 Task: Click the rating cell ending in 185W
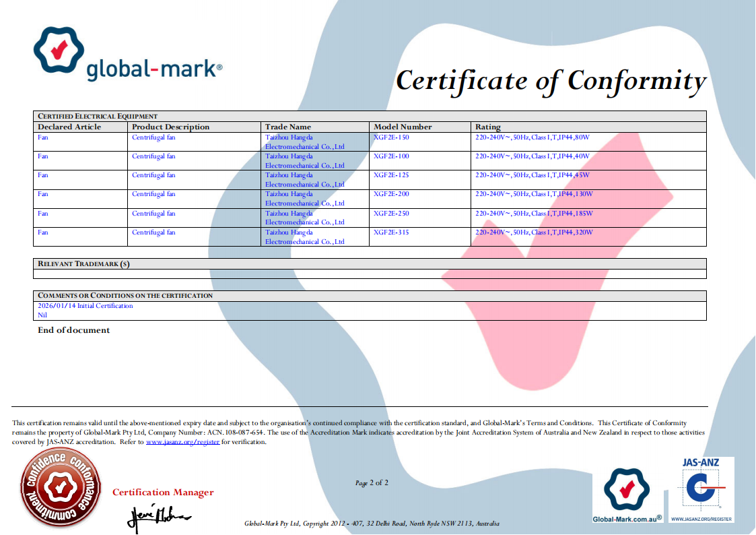tap(533, 214)
